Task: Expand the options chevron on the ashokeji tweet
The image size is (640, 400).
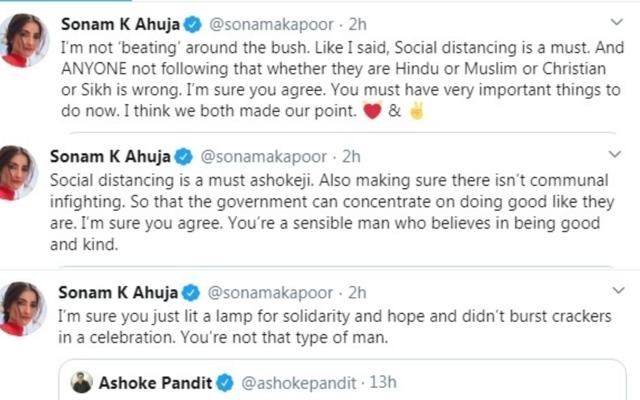Action: tap(615, 154)
